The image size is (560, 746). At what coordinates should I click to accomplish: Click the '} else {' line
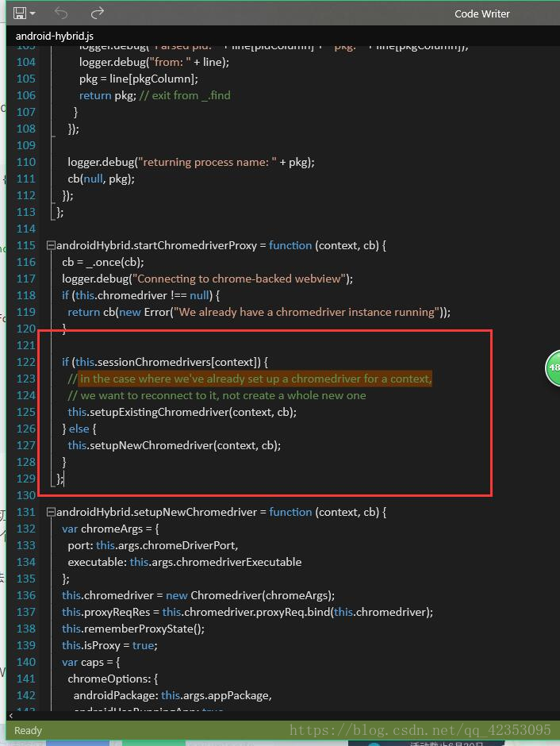[x=79, y=429]
